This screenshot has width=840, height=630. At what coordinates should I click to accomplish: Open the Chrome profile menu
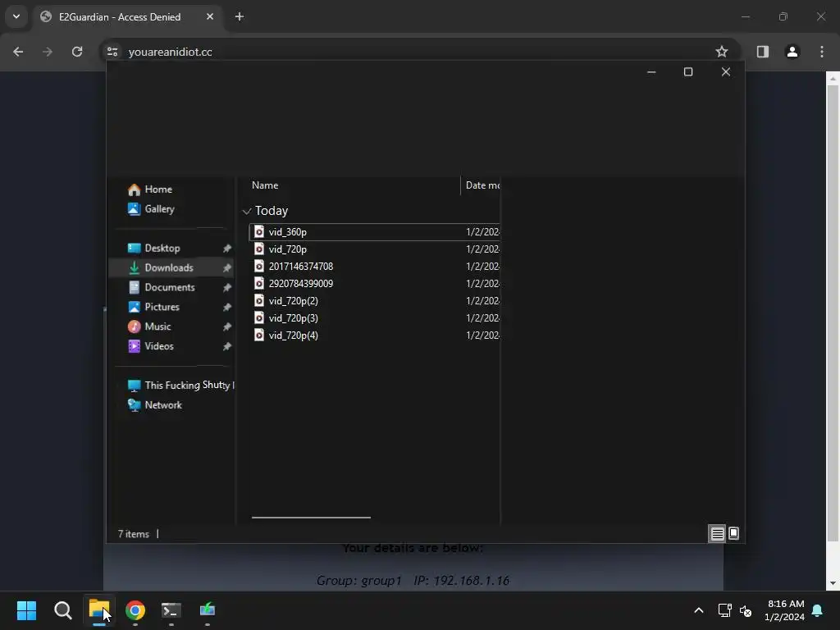click(x=792, y=52)
